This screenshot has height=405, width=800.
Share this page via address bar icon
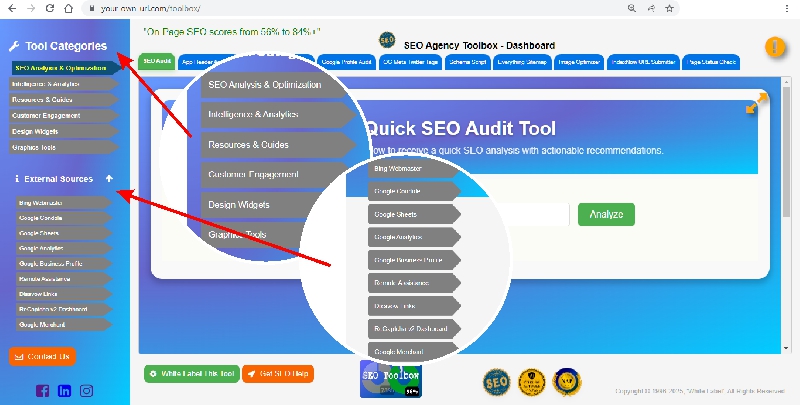[x=651, y=8]
